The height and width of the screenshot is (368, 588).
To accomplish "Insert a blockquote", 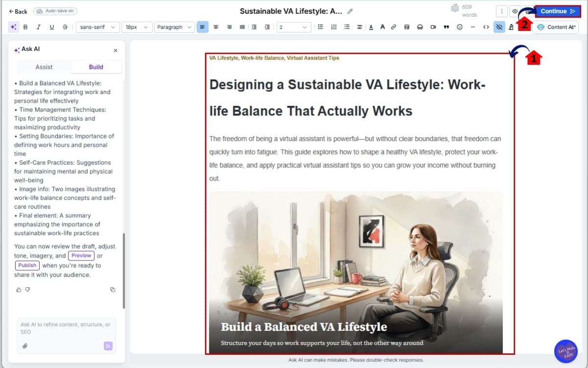I will pyautogui.click(x=446, y=27).
